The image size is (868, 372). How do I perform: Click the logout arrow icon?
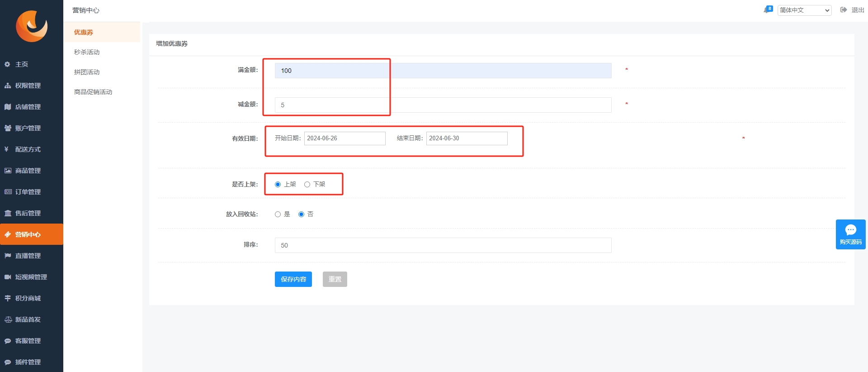coord(844,10)
